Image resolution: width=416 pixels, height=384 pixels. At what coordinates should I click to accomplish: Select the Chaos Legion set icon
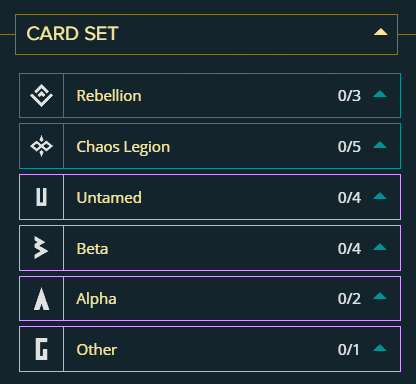point(41,146)
